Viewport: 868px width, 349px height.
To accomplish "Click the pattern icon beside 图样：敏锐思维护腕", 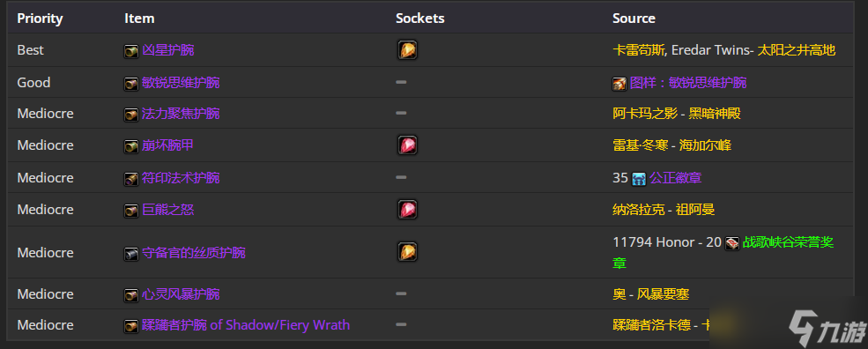I will point(619,84).
